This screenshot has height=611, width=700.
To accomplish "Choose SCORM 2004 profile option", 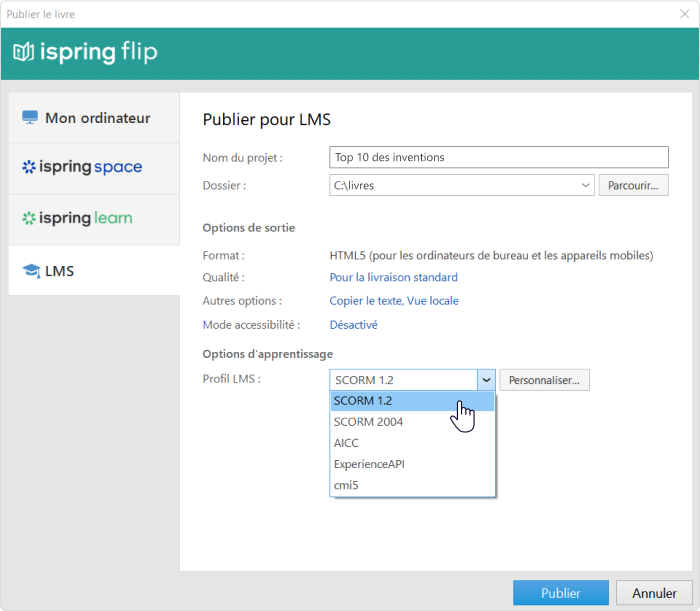I will (x=412, y=422).
